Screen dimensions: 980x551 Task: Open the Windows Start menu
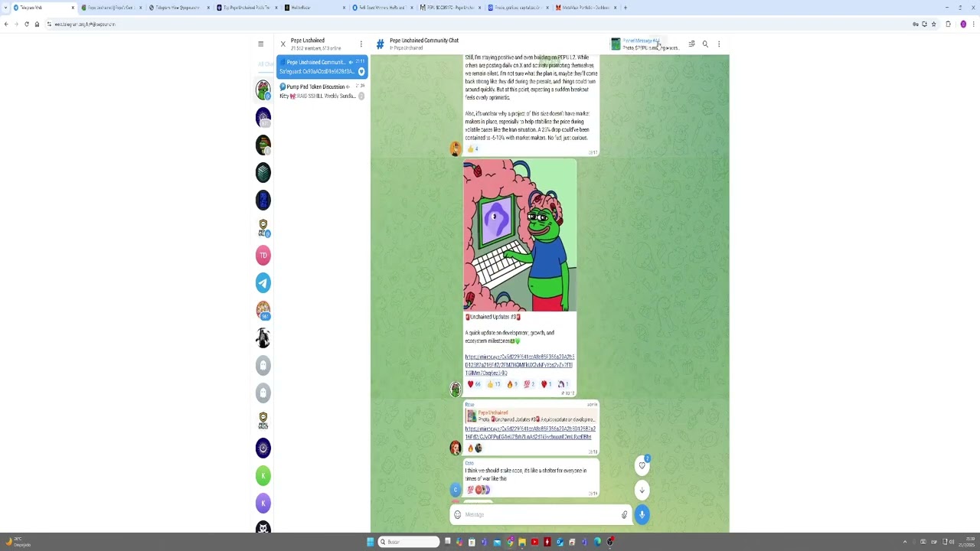coord(370,542)
